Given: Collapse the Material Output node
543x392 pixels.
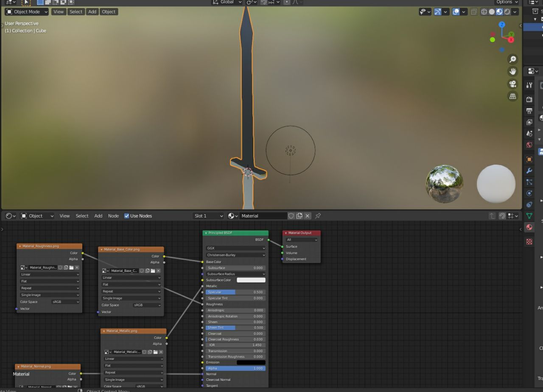Looking at the screenshot, I should [x=285, y=233].
